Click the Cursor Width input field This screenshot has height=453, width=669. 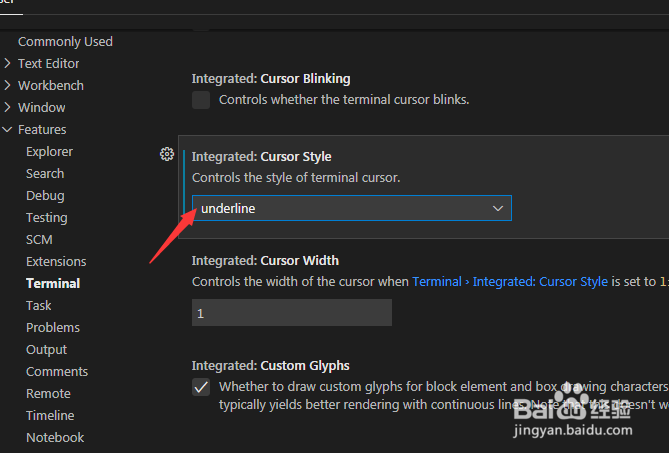(291, 313)
